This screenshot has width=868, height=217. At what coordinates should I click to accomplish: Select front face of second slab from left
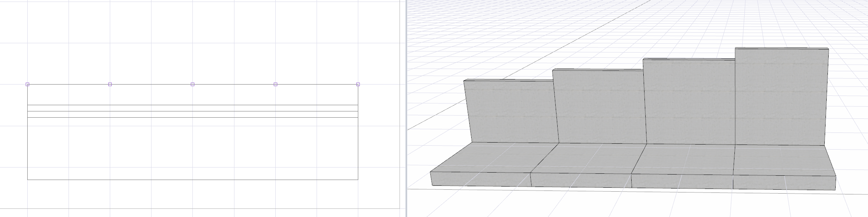(x=581, y=181)
